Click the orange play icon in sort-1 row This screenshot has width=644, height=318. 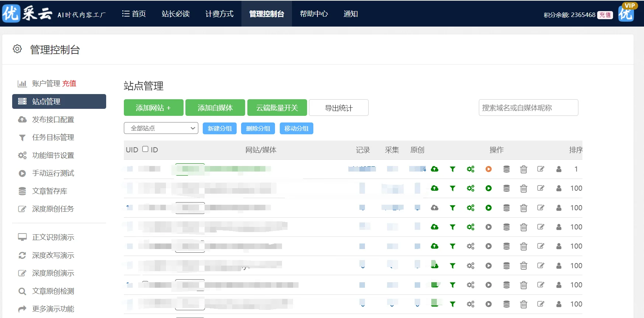[x=488, y=169]
